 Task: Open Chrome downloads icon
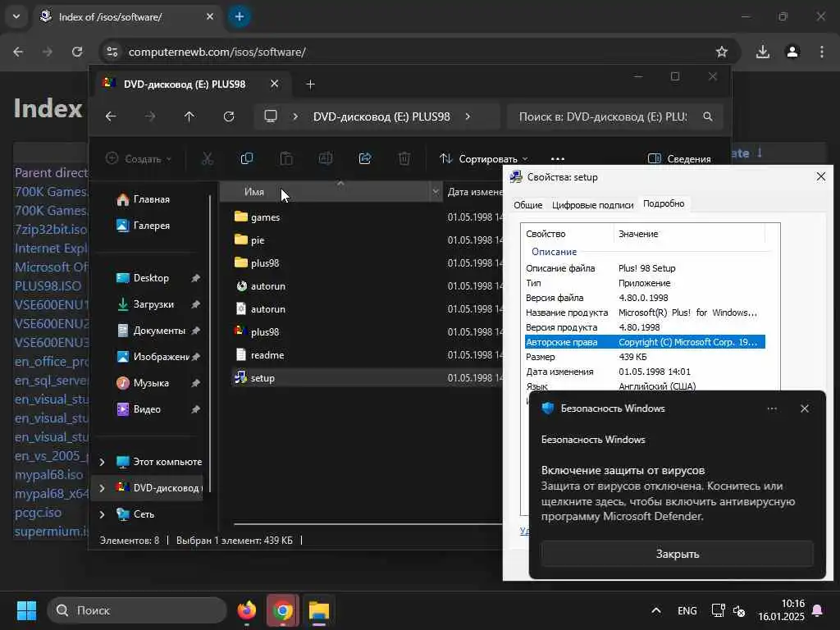(x=762, y=52)
